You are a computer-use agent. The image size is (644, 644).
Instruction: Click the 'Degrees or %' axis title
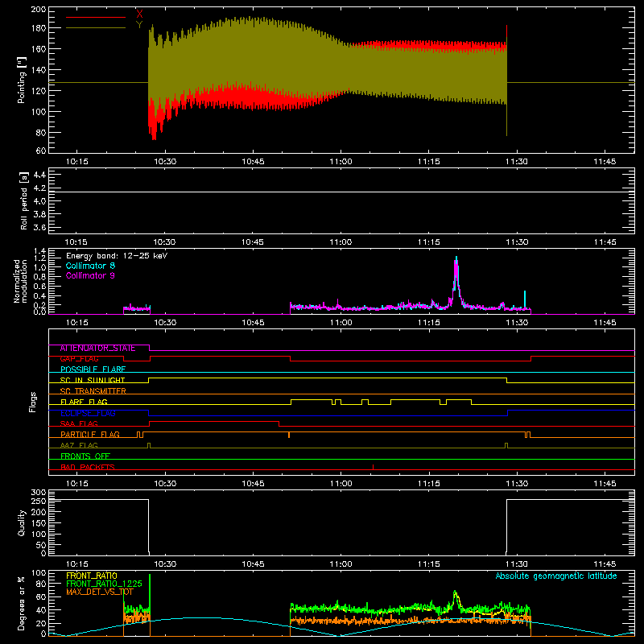(22, 604)
